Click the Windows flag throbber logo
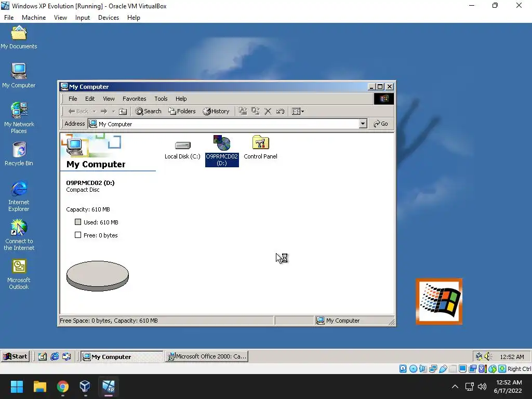The height and width of the screenshot is (399, 532). tap(384, 99)
